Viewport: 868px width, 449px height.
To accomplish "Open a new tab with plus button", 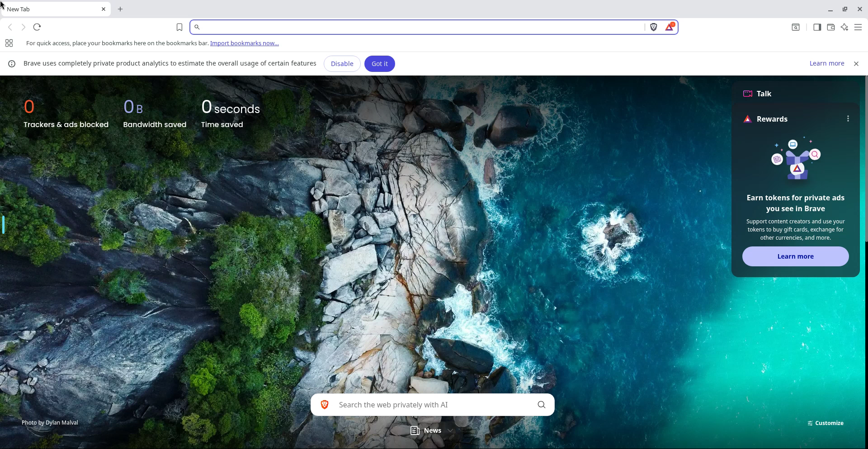I will (120, 9).
